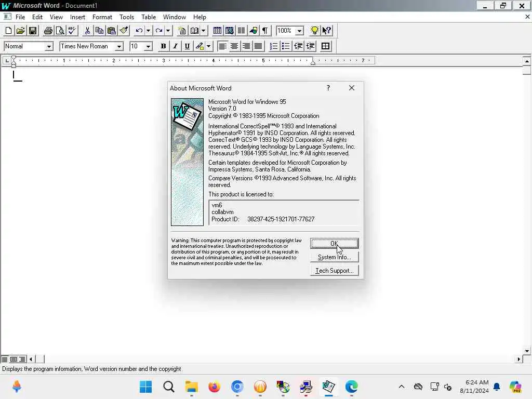Expand the Times New Roman font dropdown
Viewport: 532px width, 399px height.
(119, 46)
